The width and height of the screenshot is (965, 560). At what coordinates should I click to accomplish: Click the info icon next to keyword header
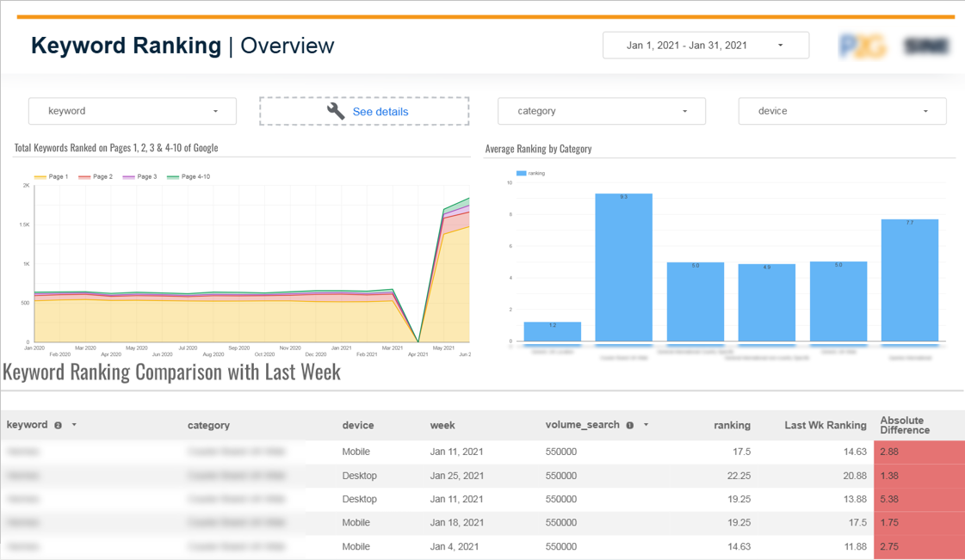pyautogui.click(x=59, y=425)
